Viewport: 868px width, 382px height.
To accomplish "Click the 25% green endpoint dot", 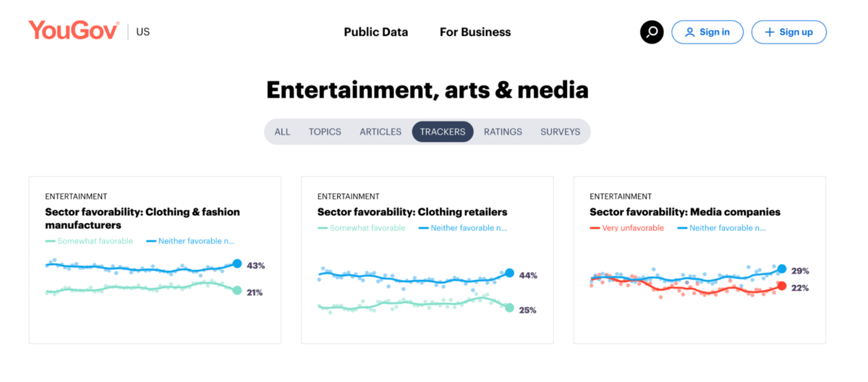I will point(509,307).
